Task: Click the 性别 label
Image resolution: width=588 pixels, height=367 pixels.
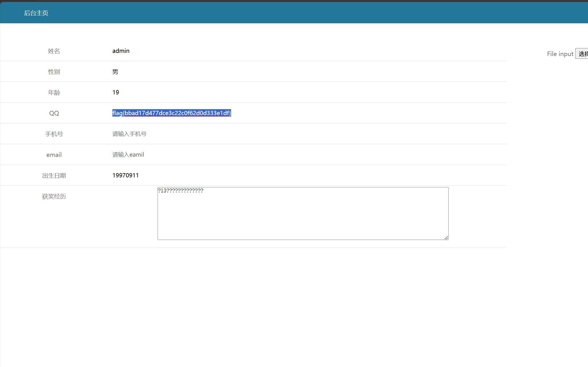Action: (x=54, y=72)
